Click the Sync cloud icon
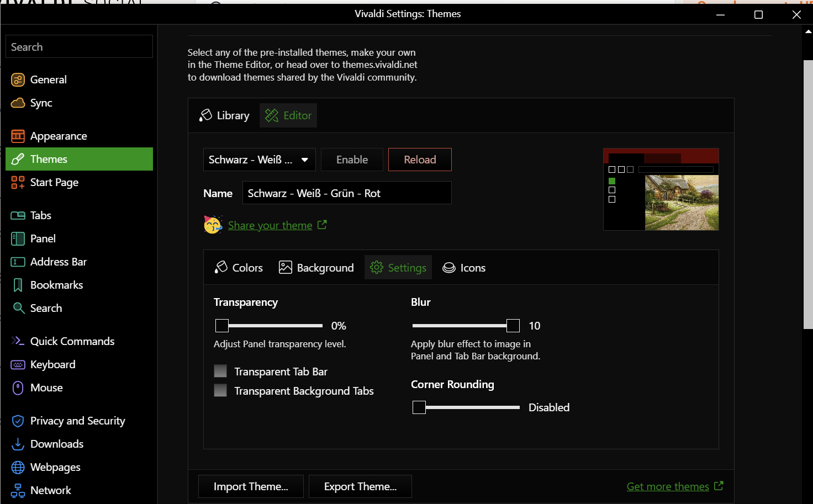Screen dimensions: 813x504 tap(18, 103)
